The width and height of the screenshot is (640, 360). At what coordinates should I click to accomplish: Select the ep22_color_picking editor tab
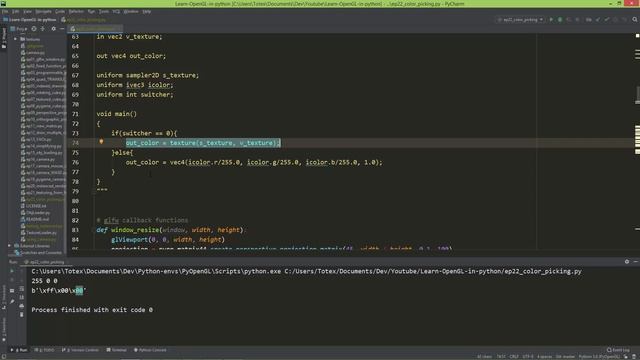point(95,29)
